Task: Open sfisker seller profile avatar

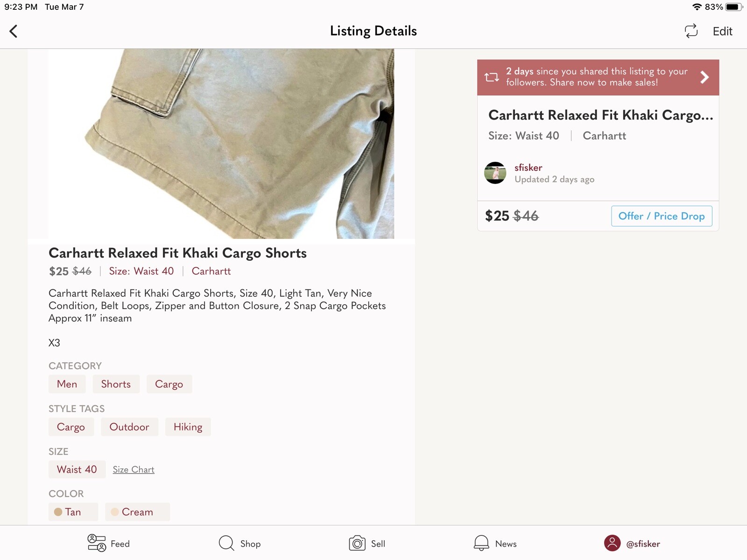Action: pyautogui.click(x=495, y=173)
